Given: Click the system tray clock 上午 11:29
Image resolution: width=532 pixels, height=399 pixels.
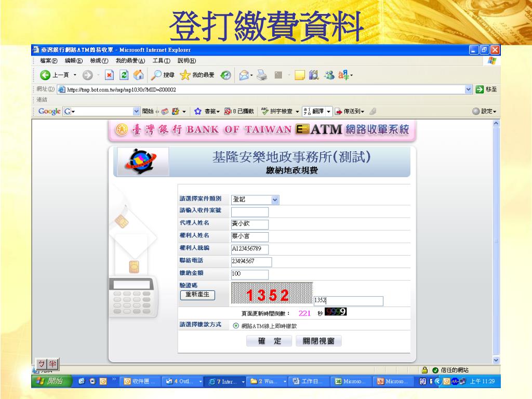Looking at the screenshot, I should (x=482, y=381).
